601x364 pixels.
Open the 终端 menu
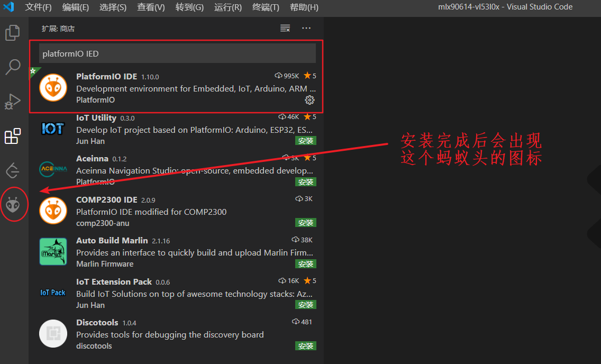(266, 8)
